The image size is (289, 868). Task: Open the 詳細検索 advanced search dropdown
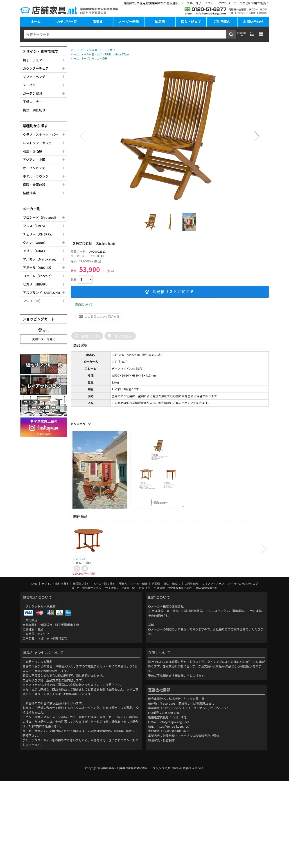click(x=242, y=34)
